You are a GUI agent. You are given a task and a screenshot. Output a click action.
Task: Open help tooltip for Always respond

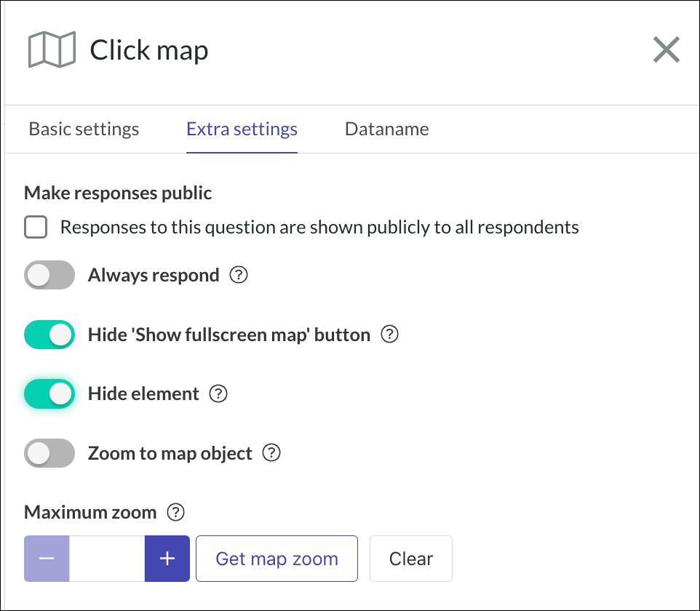click(x=239, y=275)
